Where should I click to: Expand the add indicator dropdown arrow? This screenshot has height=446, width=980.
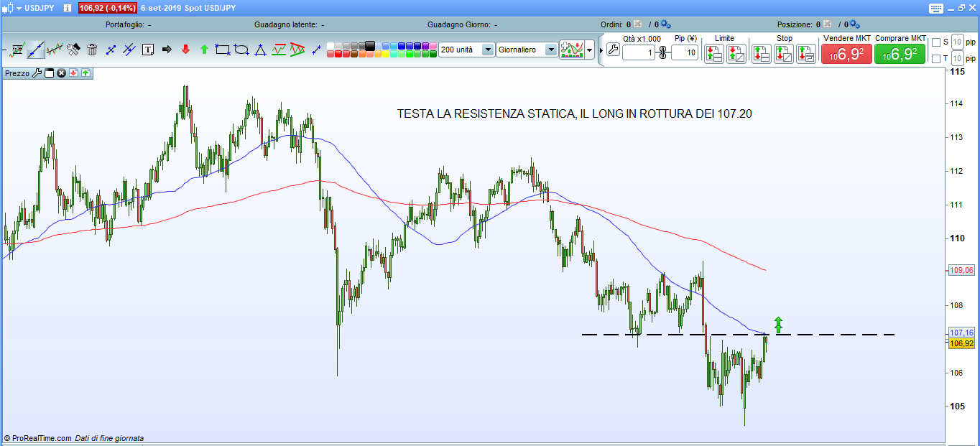pyautogui.click(x=590, y=50)
